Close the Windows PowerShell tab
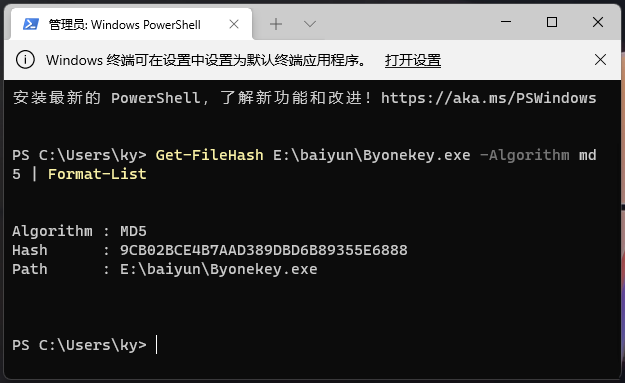Screen dimensions: 625x383 tap(234, 24)
